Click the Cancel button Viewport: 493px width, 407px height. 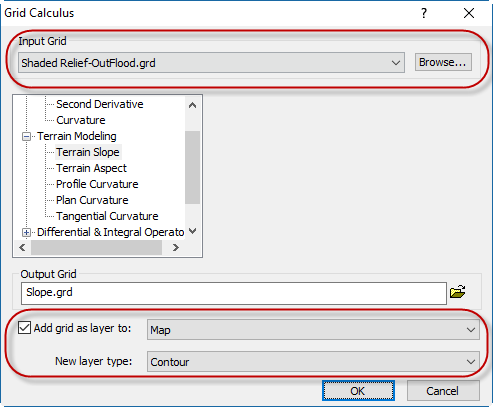click(443, 391)
